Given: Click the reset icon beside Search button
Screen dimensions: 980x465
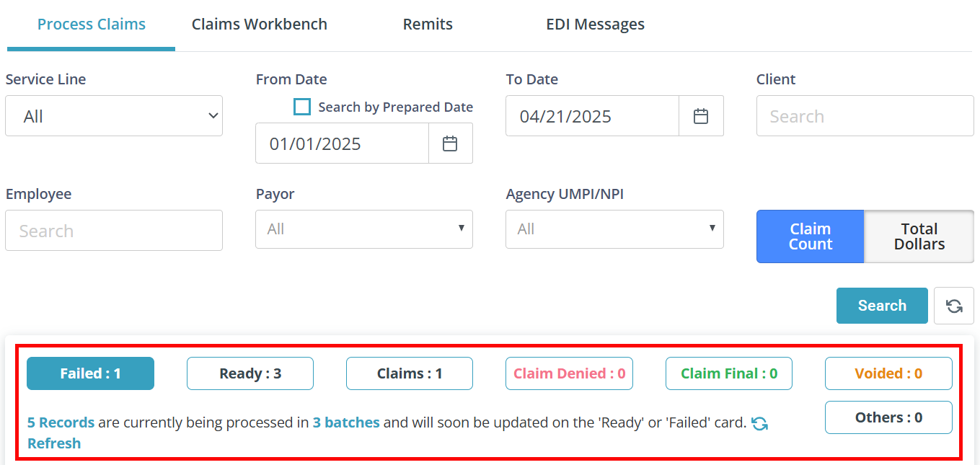Looking at the screenshot, I should (x=954, y=306).
